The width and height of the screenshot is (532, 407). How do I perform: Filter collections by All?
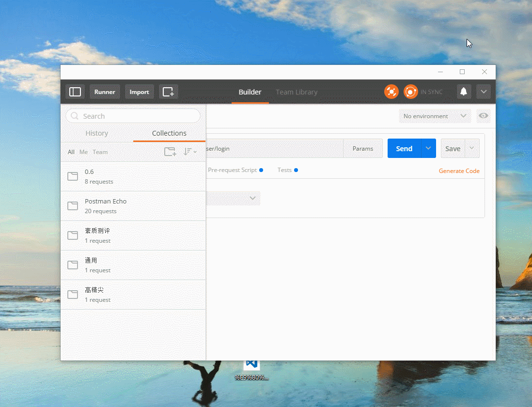(71, 152)
